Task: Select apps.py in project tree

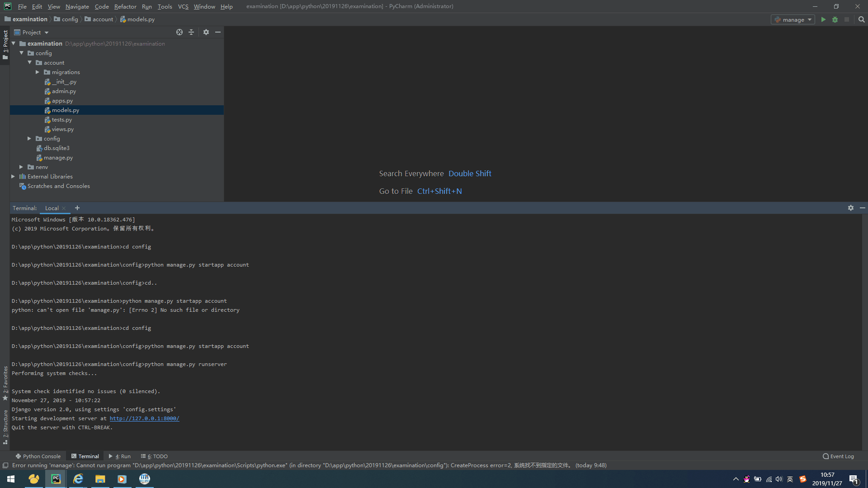Action: (62, 101)
